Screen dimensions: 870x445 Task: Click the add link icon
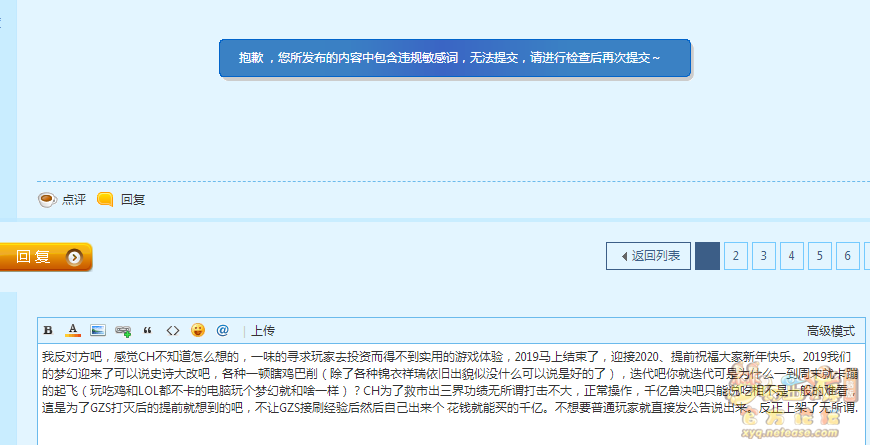click(x=123, y=330)
